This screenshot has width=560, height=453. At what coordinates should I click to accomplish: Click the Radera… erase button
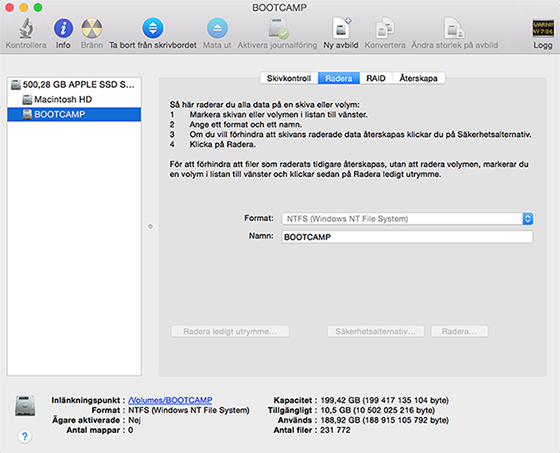[459, 332]
